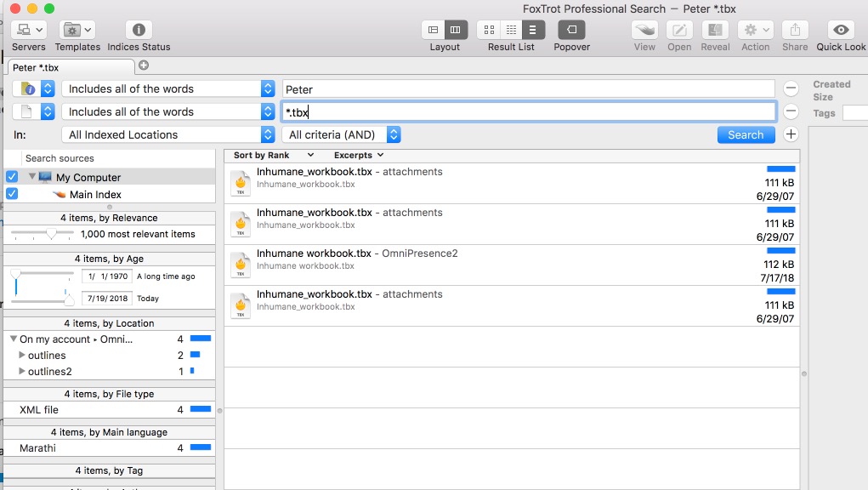Show Indices Status info
Viewport: 868px width, 490px height.
139,30
